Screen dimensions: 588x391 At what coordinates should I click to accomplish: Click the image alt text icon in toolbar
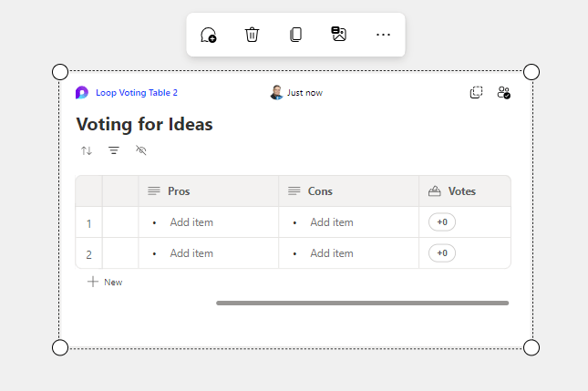338,35
